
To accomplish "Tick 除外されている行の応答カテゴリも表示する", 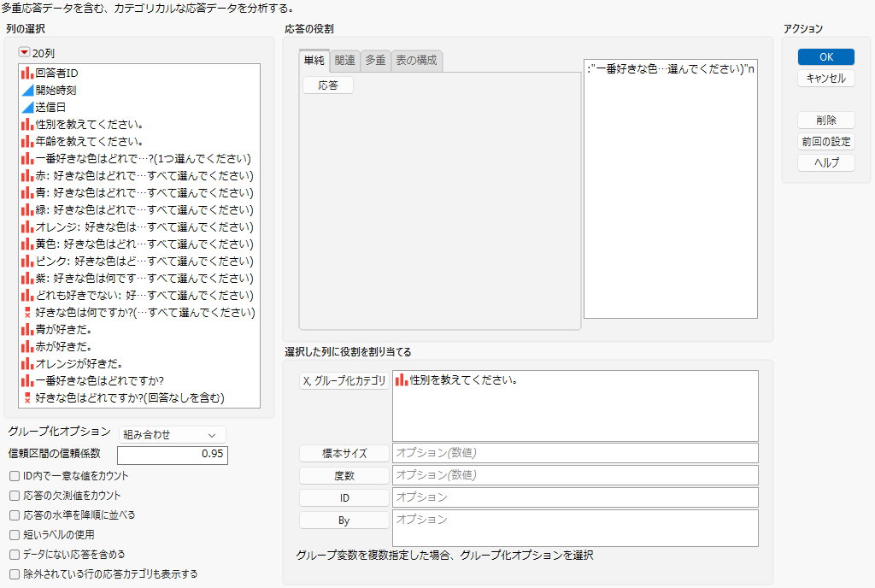I will 15,574.
